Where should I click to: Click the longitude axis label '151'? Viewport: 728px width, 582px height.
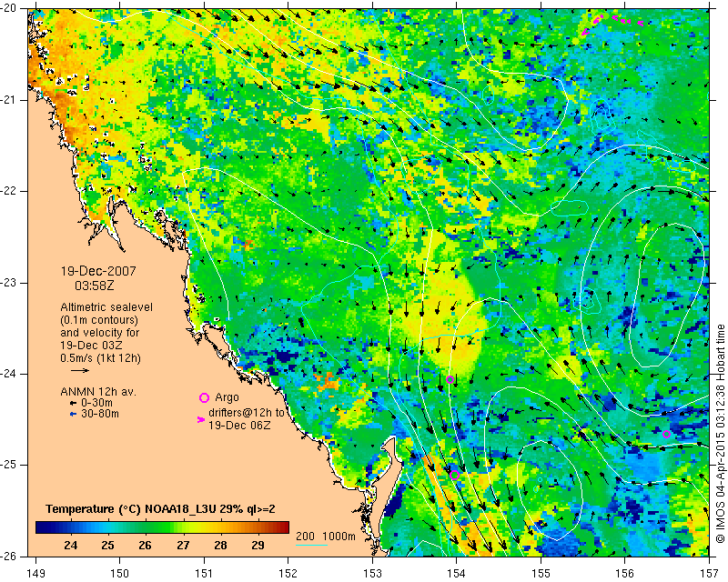tap(204, 574)
